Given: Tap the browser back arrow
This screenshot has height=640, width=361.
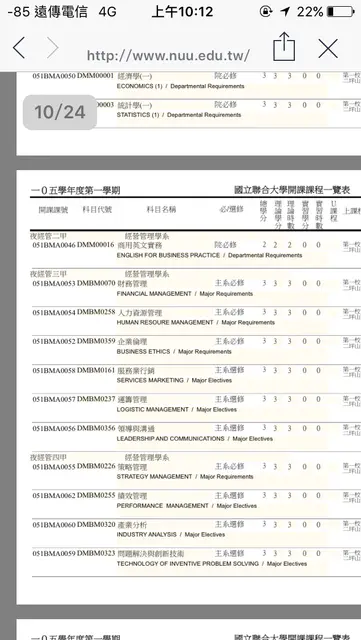Looking at the screenshot, I should [19, 48].
